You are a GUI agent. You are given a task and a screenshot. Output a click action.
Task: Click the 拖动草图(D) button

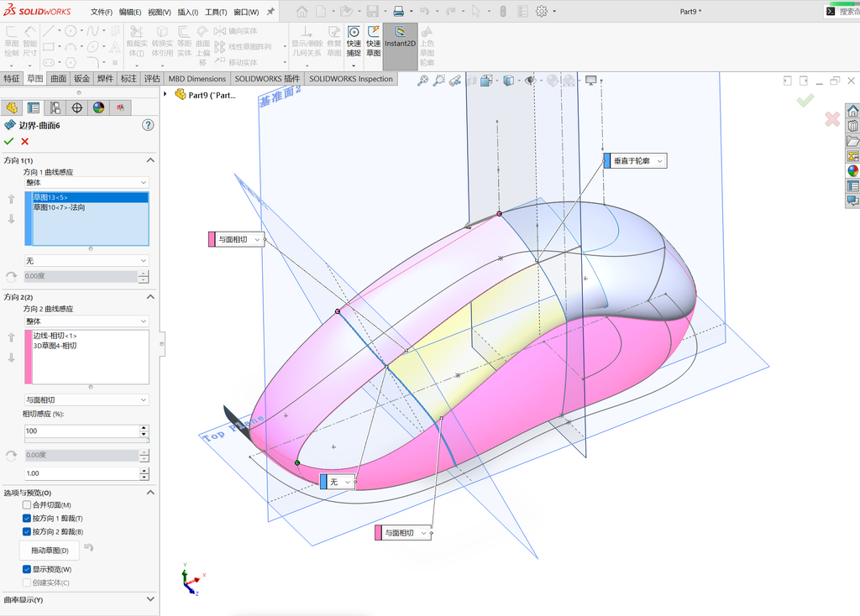50,551
